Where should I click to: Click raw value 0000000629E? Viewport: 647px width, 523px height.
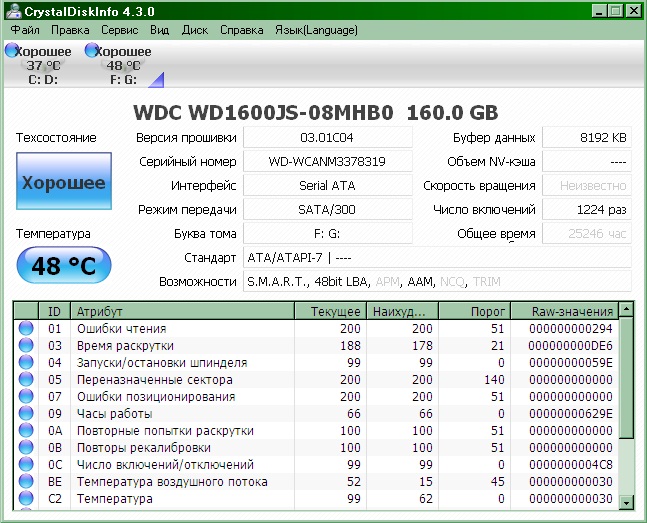click(x=571, y=414)
